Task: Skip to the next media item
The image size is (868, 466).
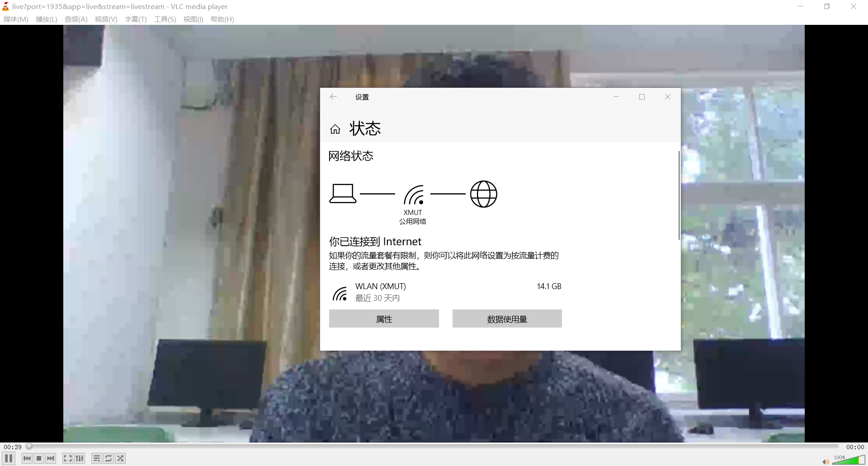Action: [51, 458]
